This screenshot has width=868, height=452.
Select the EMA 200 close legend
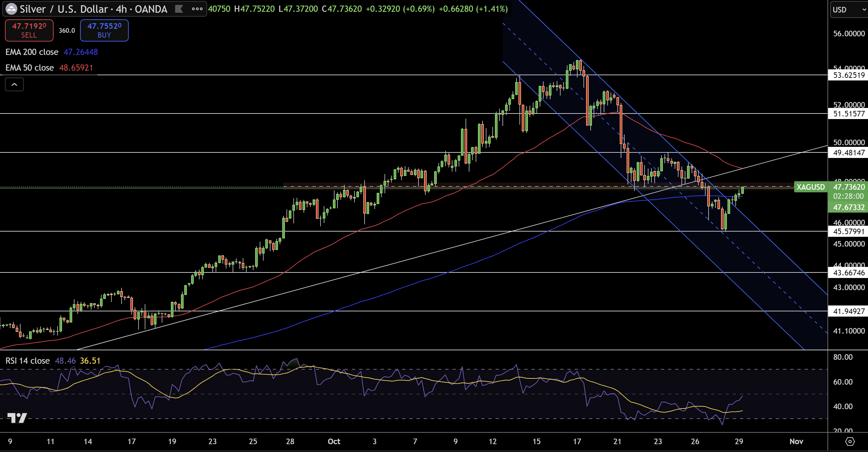tap(32, 52)
